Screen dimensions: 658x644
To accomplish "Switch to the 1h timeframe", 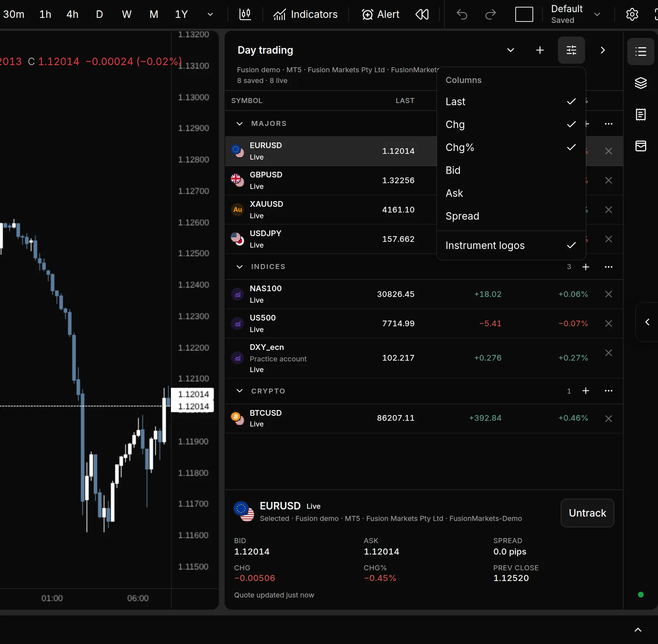I will point(45,14).
